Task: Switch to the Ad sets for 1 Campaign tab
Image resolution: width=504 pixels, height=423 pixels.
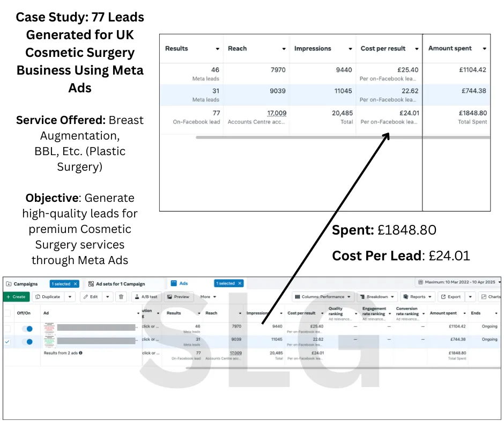Action: [117, 284]
